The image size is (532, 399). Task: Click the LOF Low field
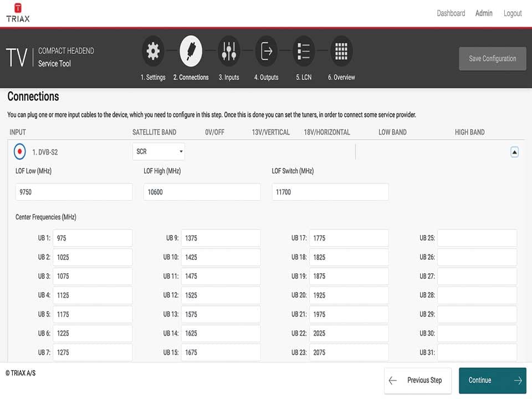pyautogui.click(x=74, y=192)
